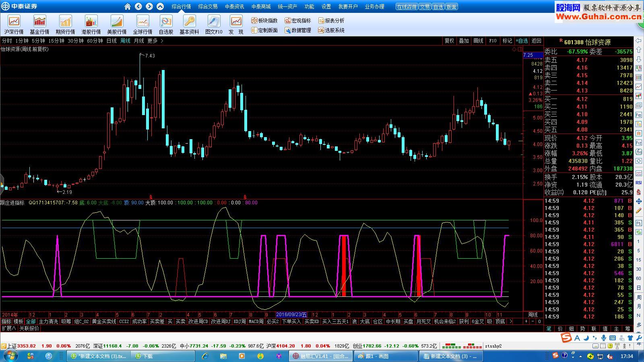Image resolution: width=644 pixels, height=362 pixels.
Task: Open the 自选股 watchlist icon
Action: point(166,25)
